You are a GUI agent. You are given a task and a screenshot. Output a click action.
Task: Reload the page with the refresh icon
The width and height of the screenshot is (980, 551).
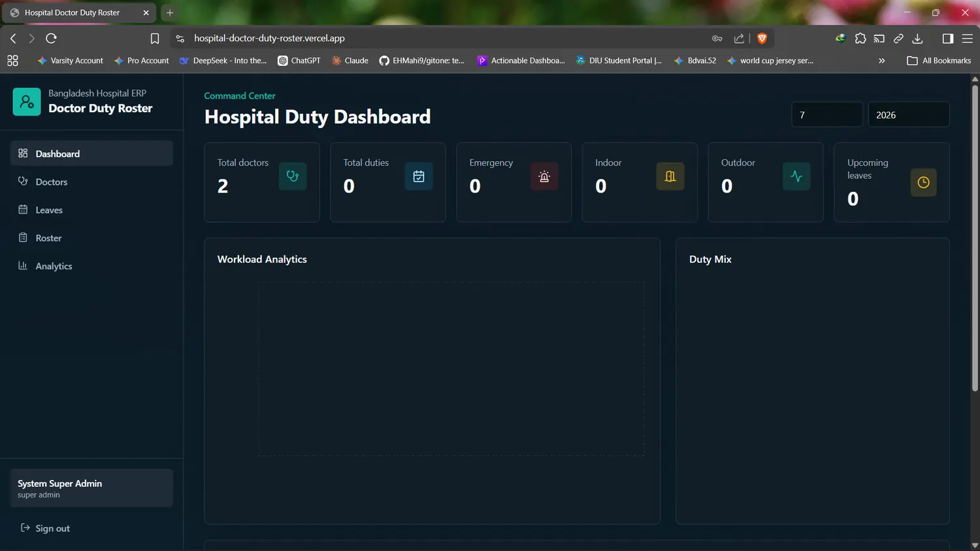(51, 39)
